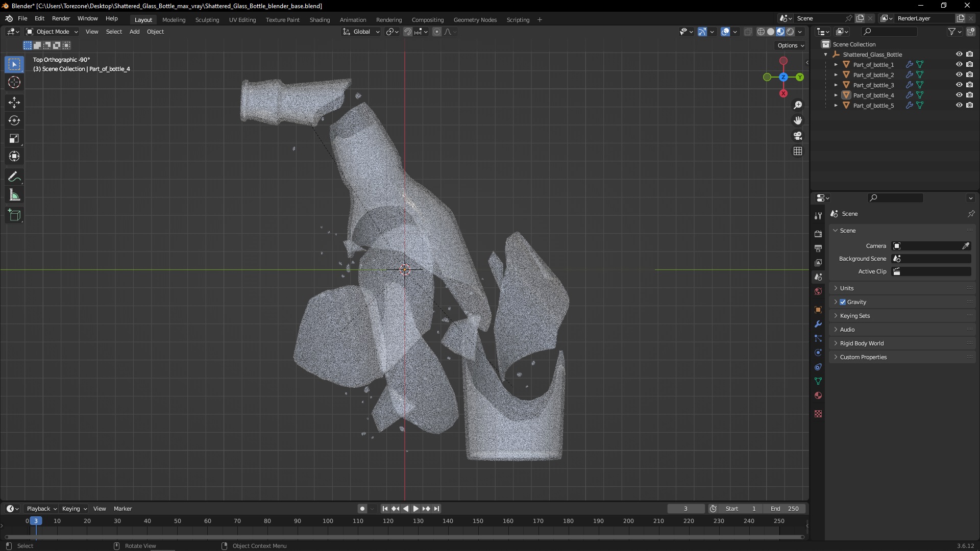
Task: Open the viewport Options dropdown
Action: tap(791, 45)
